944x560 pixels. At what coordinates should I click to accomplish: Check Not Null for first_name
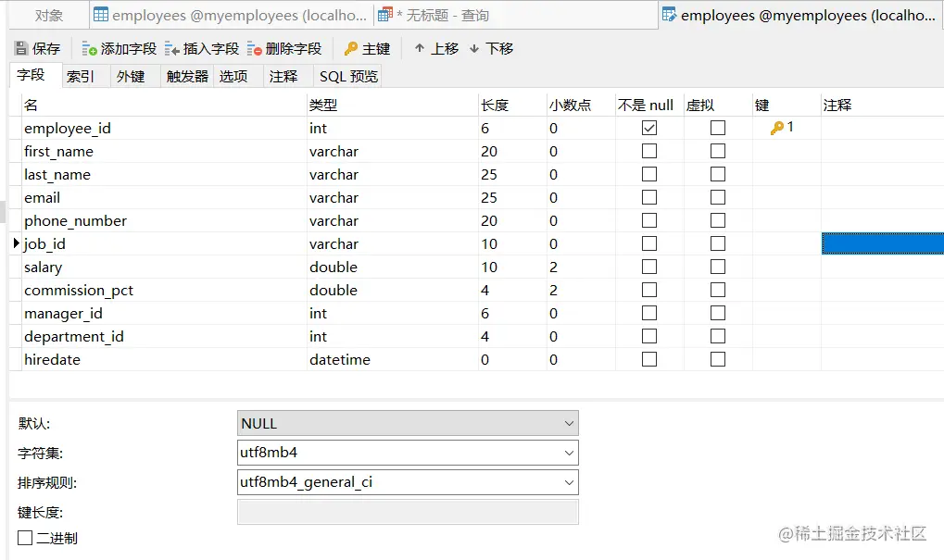(649, 151)
